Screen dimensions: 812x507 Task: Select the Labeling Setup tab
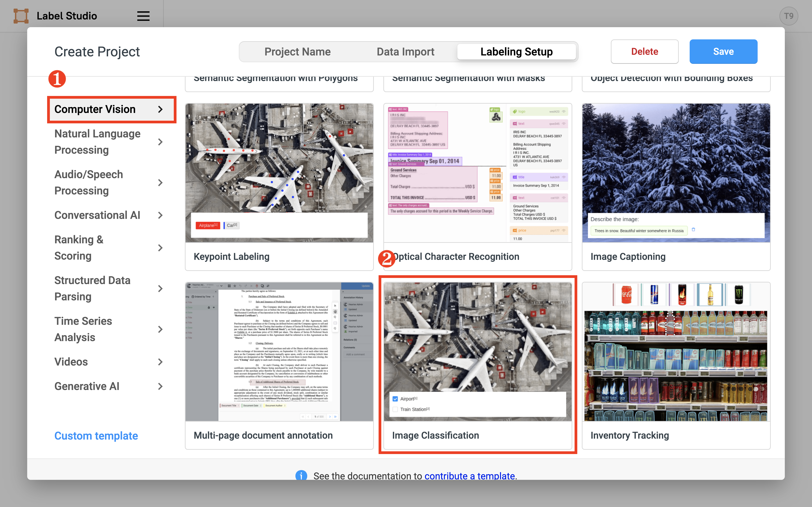pyautogui.click(x=517, y=51)
